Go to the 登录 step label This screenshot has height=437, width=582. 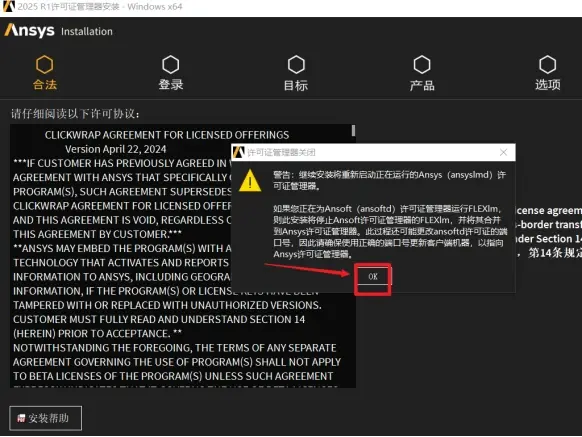(x=170, y=85)
